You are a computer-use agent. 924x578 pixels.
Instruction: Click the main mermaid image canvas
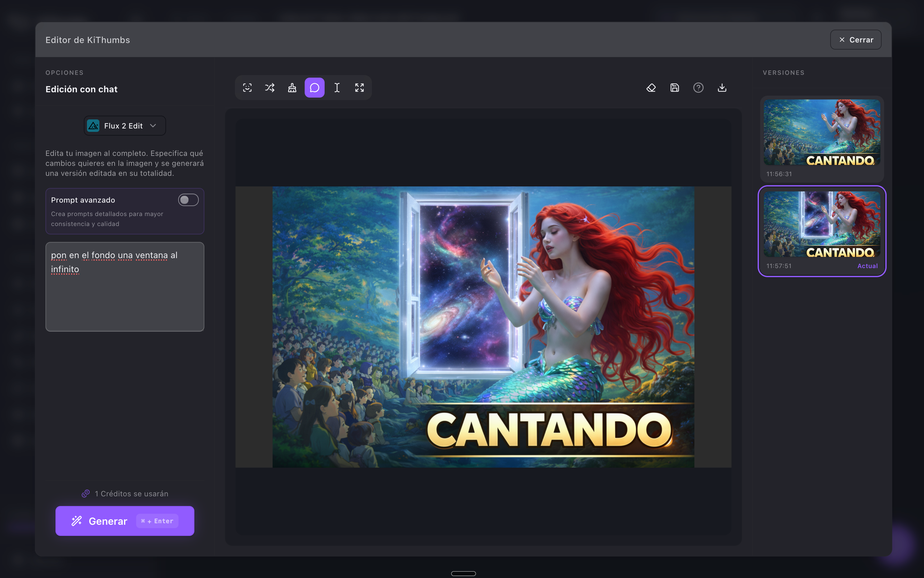tap(483, 327)
